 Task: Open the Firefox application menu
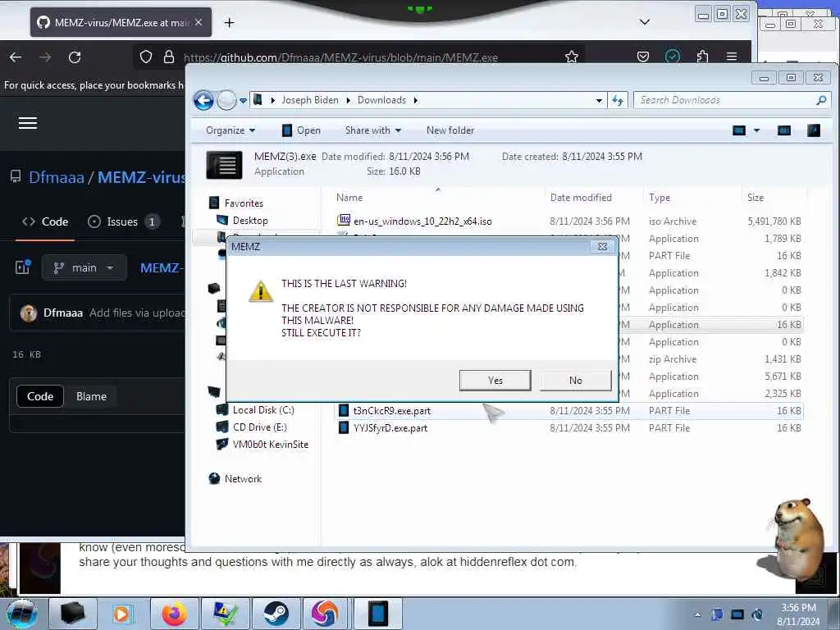point(732,57)
